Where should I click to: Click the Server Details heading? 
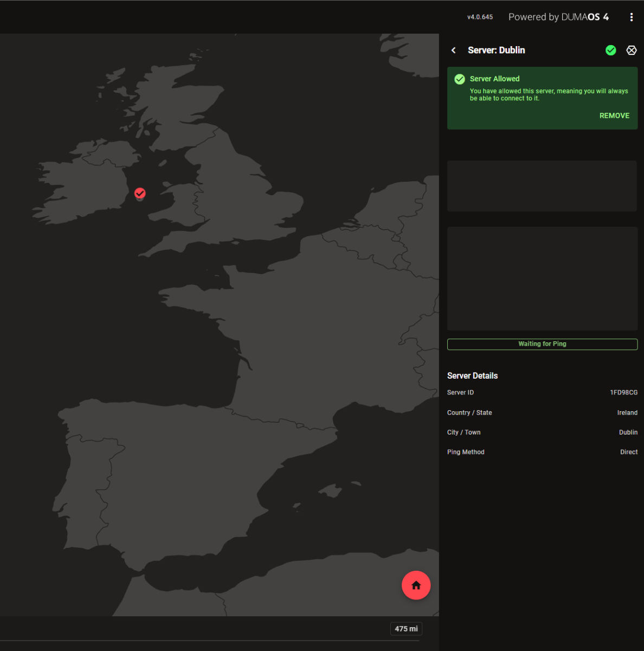click(472, 376)
